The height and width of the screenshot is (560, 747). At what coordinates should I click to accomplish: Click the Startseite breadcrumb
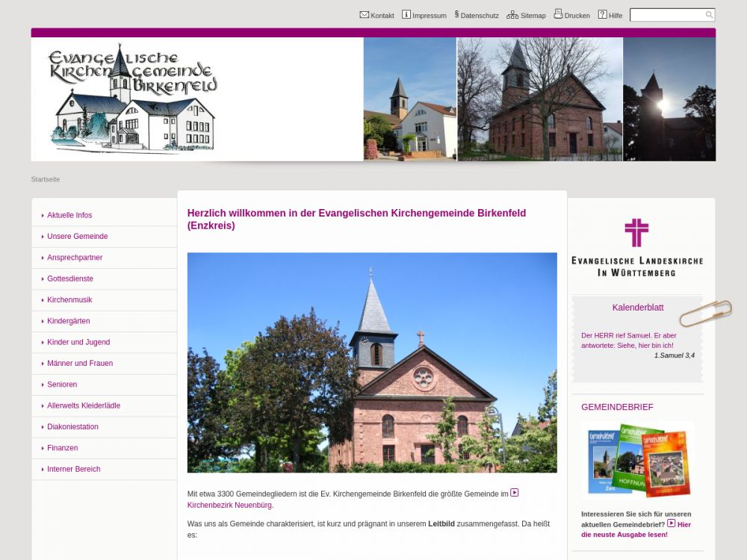46,179
